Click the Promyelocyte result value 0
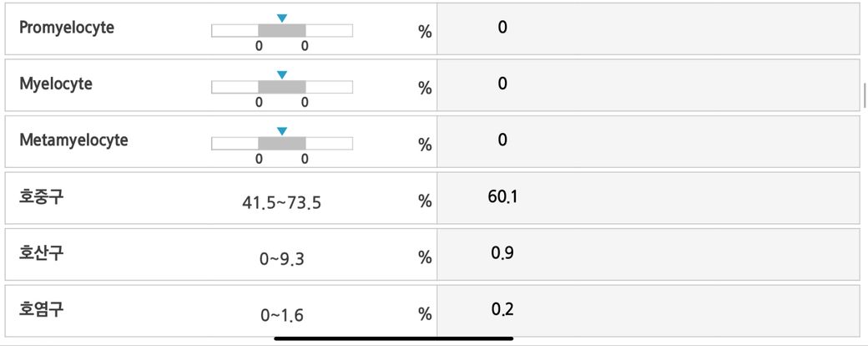Screen dimensions: 868x346 [502, 28]
